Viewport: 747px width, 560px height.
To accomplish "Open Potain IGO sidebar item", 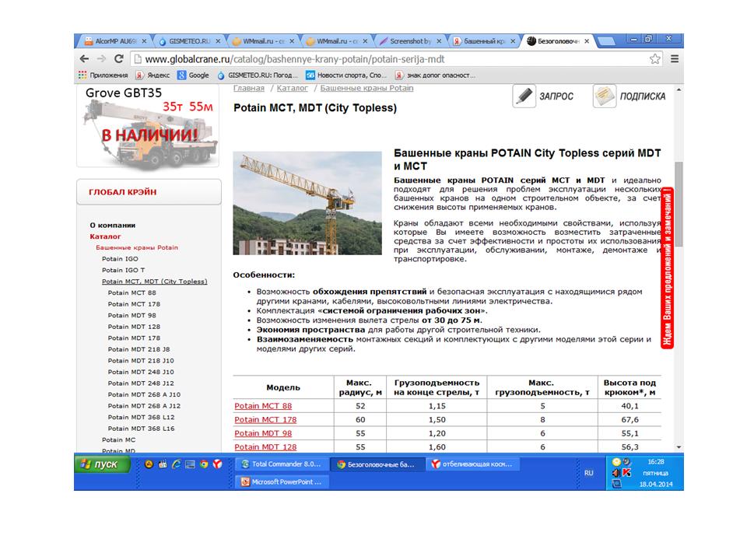I will click(120, 259).
